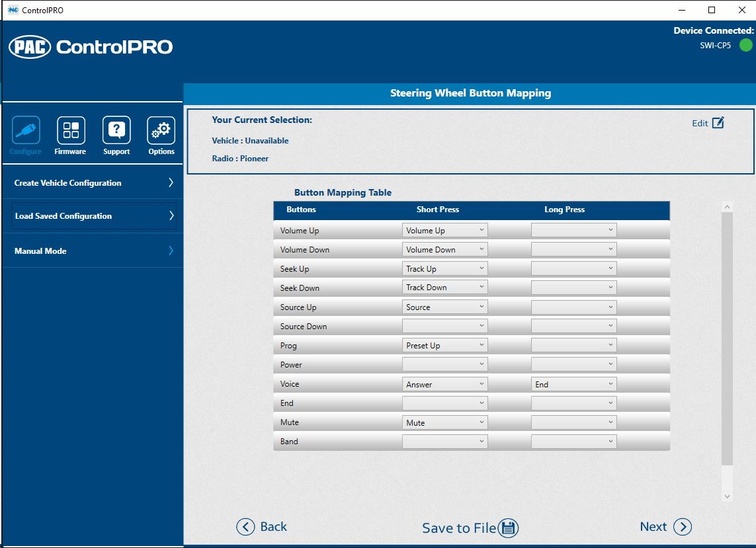Click the 'Long Press' column header
This screenshot has width=756, height=548.
tap(565, 210)
